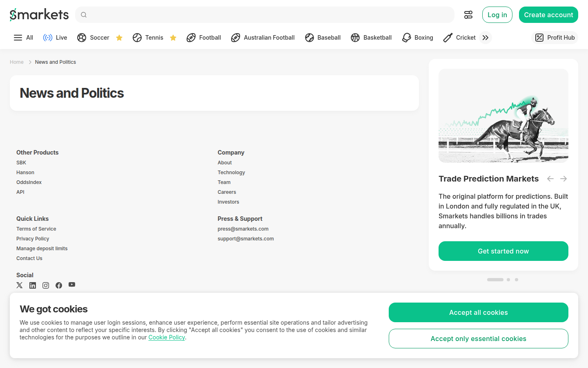This screenshot has width=588, height=368.
Task: Open the X (Twitter) social link
Action: pyautogui.click(x=20, y=285)
